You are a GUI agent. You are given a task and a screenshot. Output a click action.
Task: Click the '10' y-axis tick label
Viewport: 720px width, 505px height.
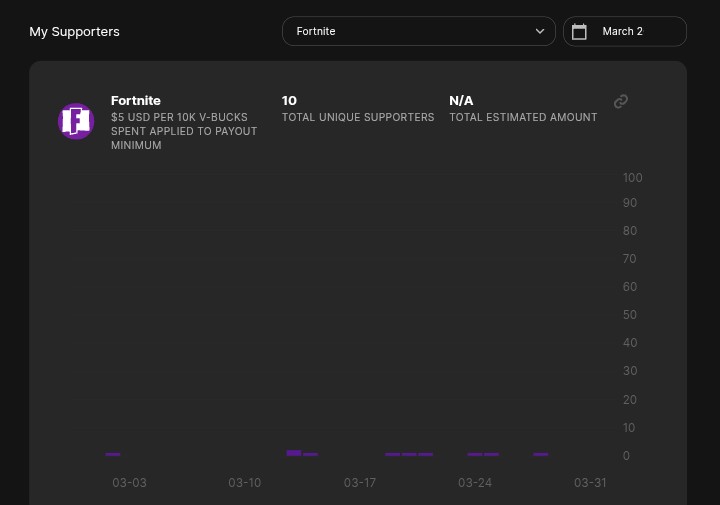click(x=629, y=428)
